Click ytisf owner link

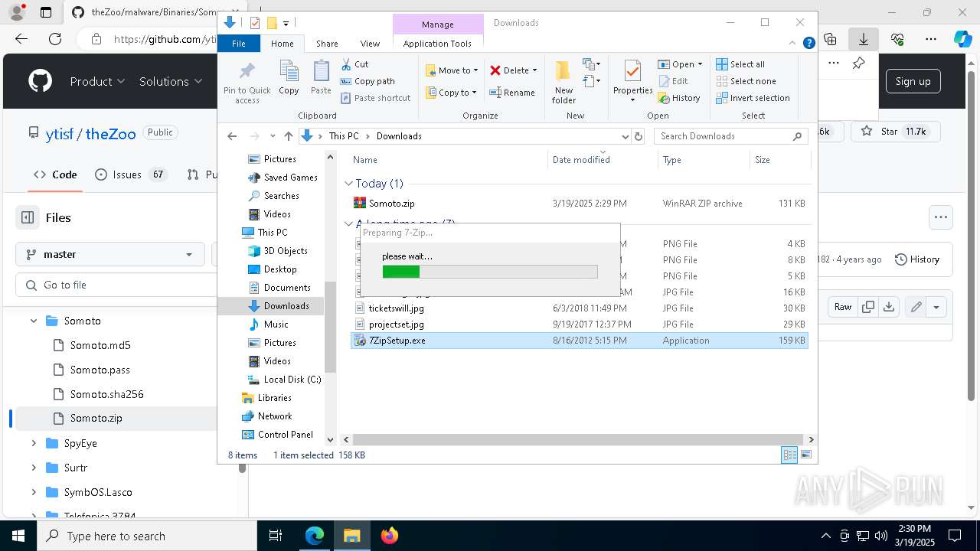pyautogui.click(x=59, y=134)
